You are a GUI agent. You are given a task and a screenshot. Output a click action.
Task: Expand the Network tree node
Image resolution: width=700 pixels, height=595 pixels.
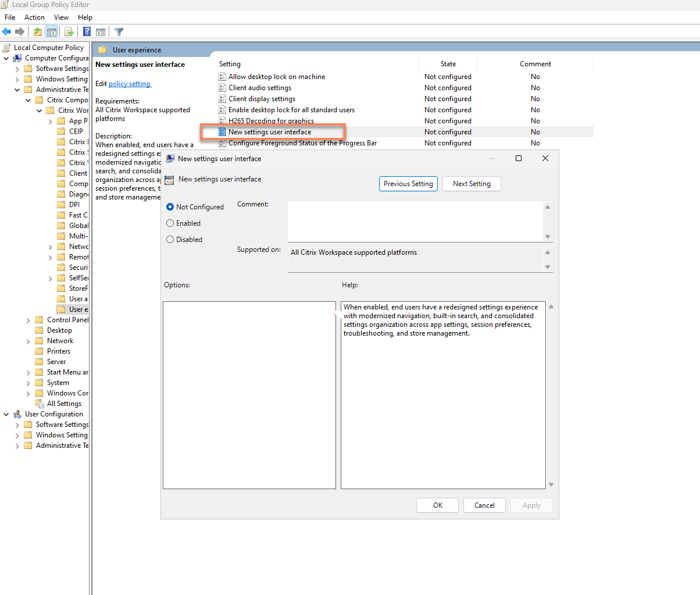point(28,341)
